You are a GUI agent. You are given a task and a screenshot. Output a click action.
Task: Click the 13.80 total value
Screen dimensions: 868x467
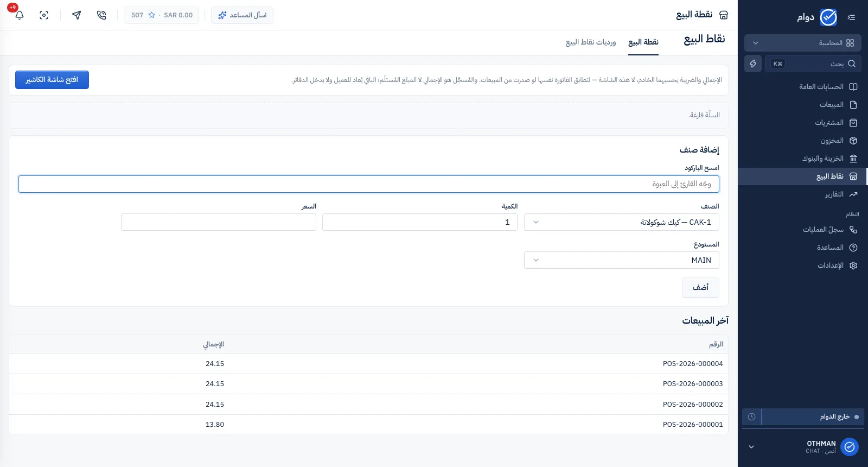coord(215,425)
